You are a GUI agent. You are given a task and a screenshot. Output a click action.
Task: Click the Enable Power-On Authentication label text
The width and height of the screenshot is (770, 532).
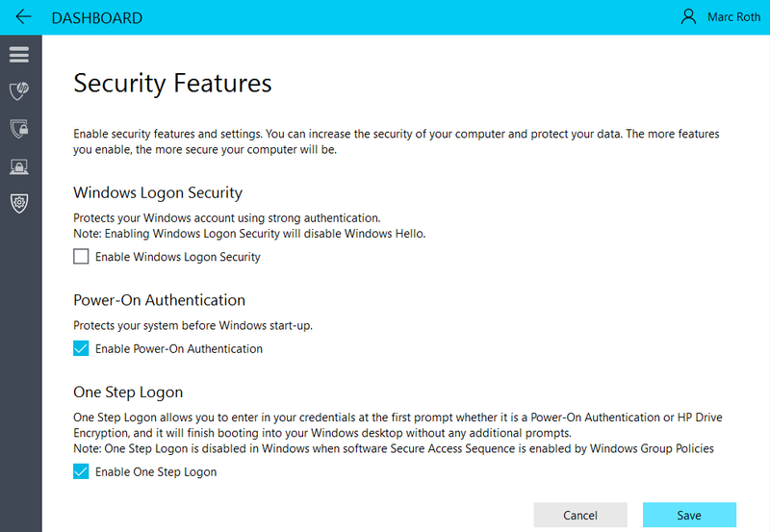click(179, 349)
